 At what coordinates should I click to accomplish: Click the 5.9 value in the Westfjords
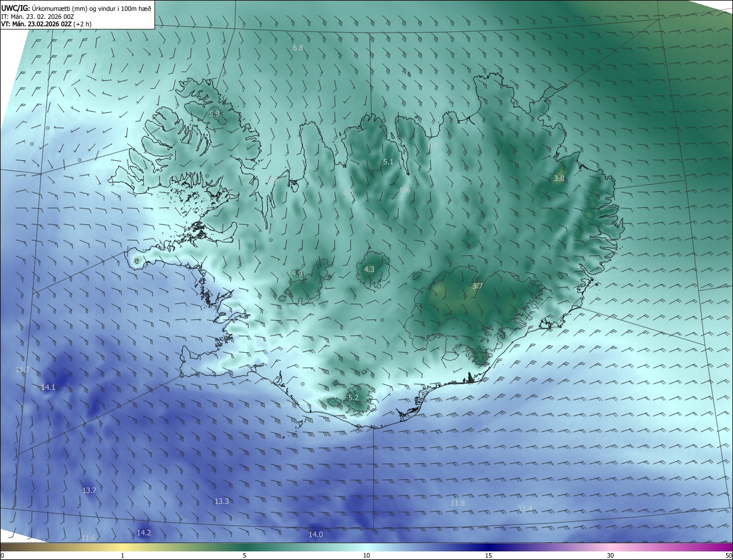coord(214,114)
